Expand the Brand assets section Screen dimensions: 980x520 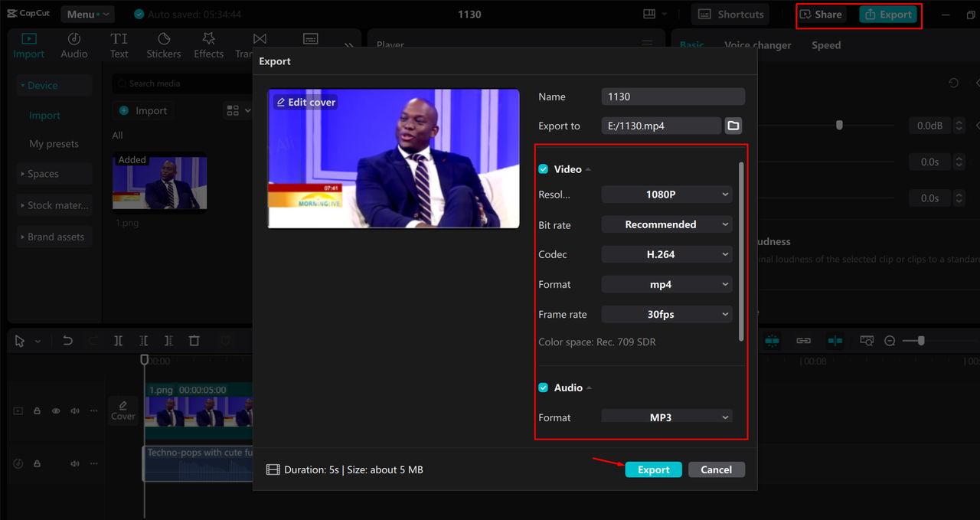54,237
